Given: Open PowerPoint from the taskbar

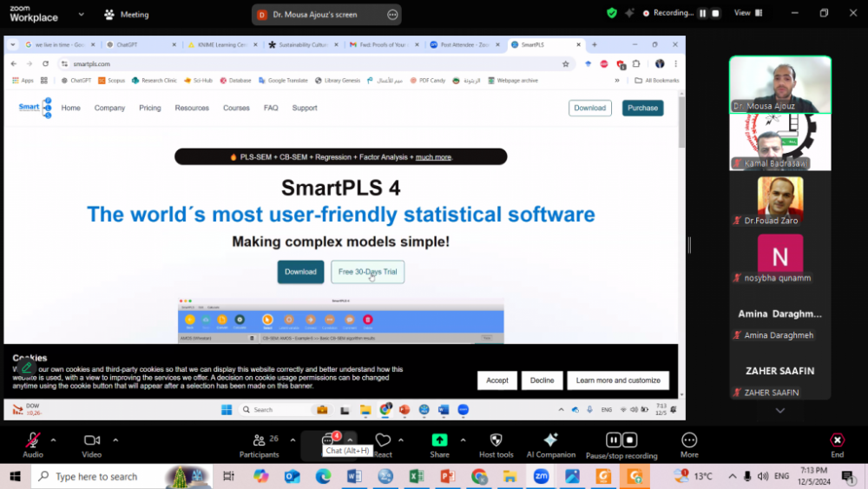Looking at the screenshot, I should click(x=448, y=476).
